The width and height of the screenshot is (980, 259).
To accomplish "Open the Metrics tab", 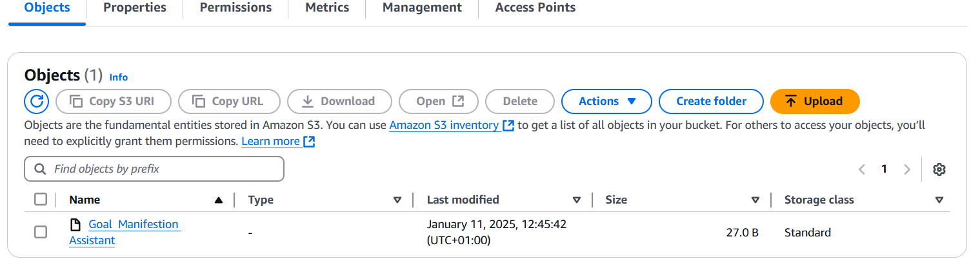I will 327,8.
